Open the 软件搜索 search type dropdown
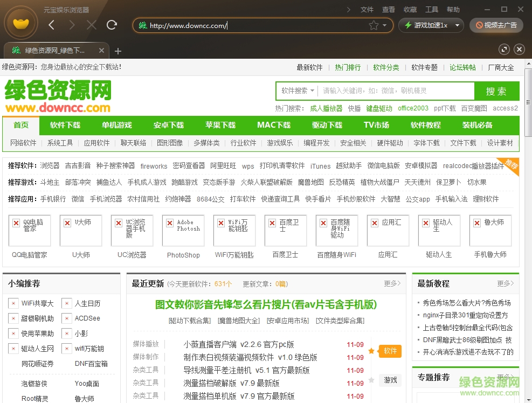The width and height of the screenshot is (532, 403). pyautogui.click(x=297, y=90)
